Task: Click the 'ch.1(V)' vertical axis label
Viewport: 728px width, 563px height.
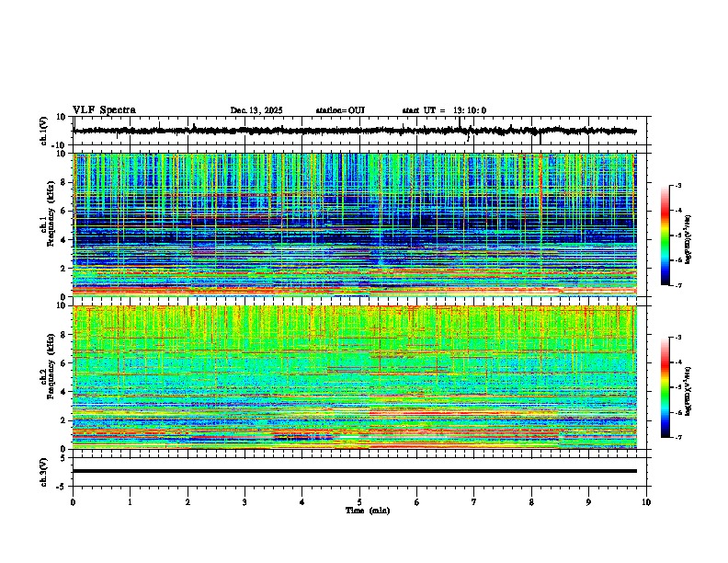Action: coord(44,131)
